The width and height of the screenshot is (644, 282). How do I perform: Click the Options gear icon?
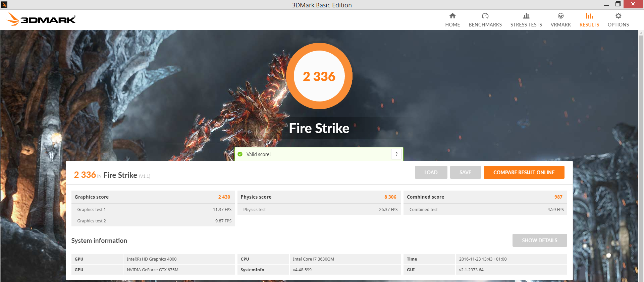618,16
